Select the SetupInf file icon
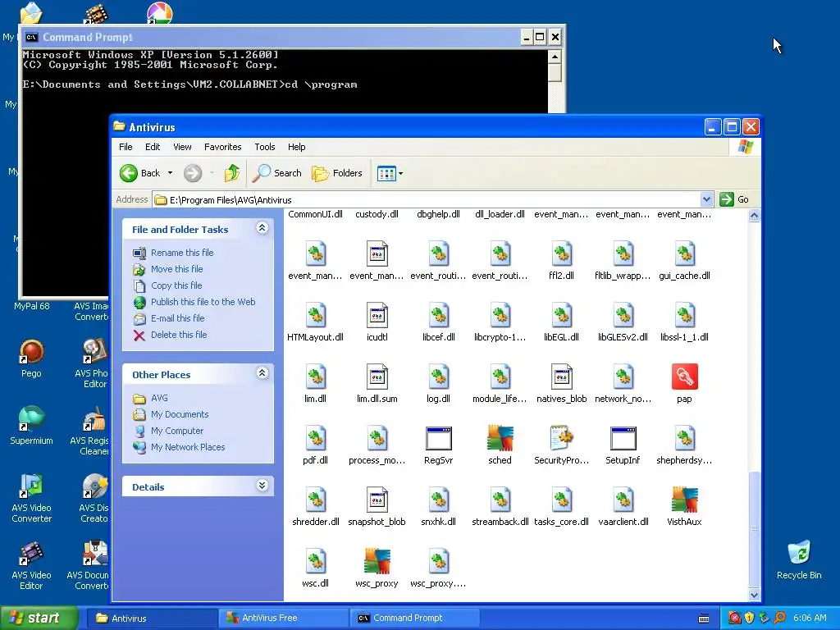This screenshot has width=840, height=630. (x=623, y=438)
